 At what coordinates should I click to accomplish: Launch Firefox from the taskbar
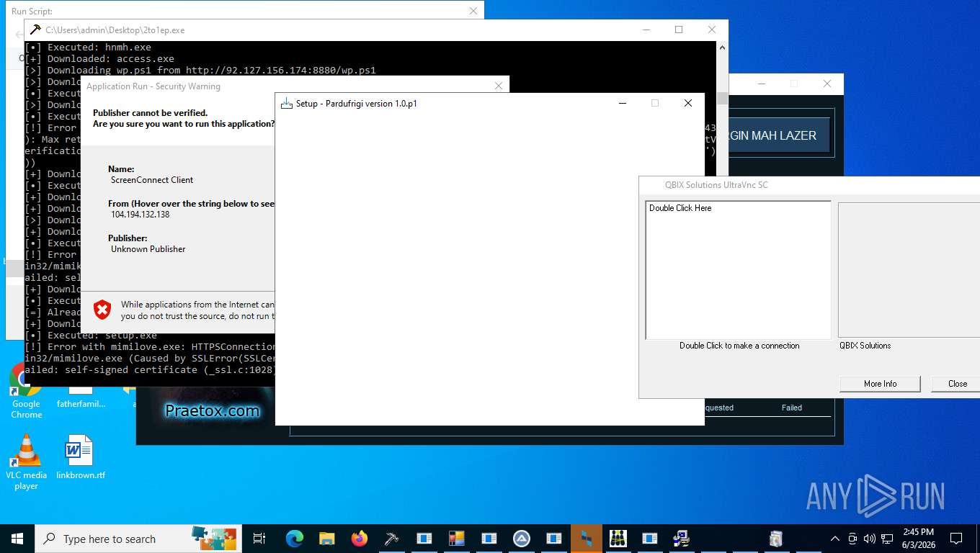pyautogui.click(x=359, y=538)
